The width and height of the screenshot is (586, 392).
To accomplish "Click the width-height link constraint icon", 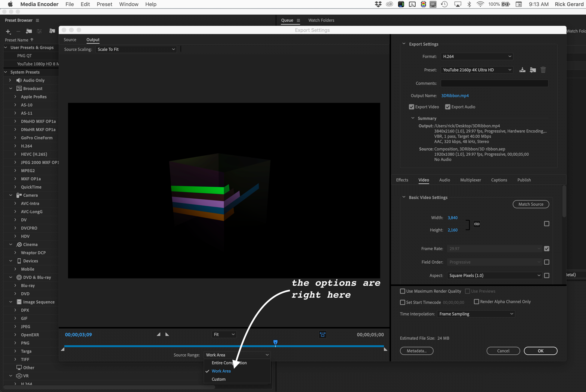I will [x=477, y=224].
